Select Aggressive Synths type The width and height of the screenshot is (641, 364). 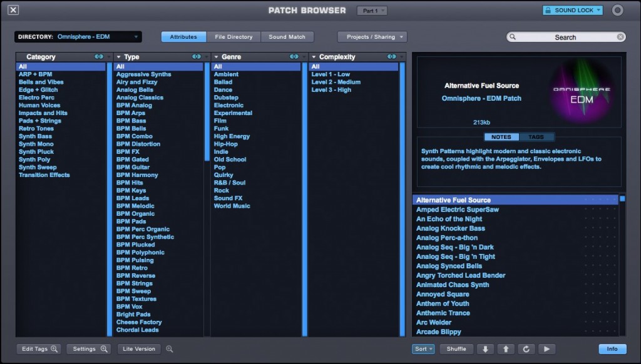(143, 74)
